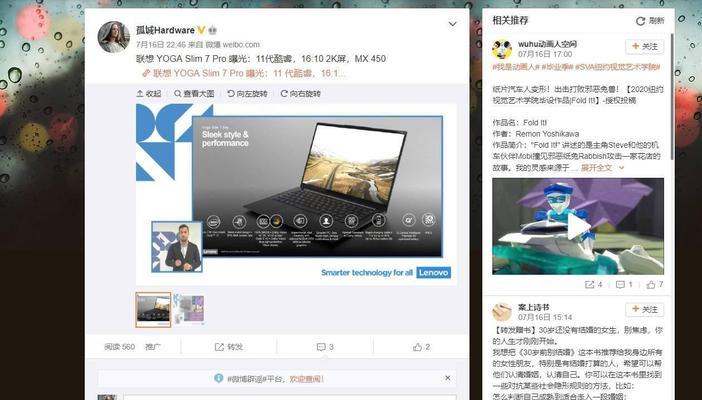Open 查看大图 to view full image

coord(194,94)
